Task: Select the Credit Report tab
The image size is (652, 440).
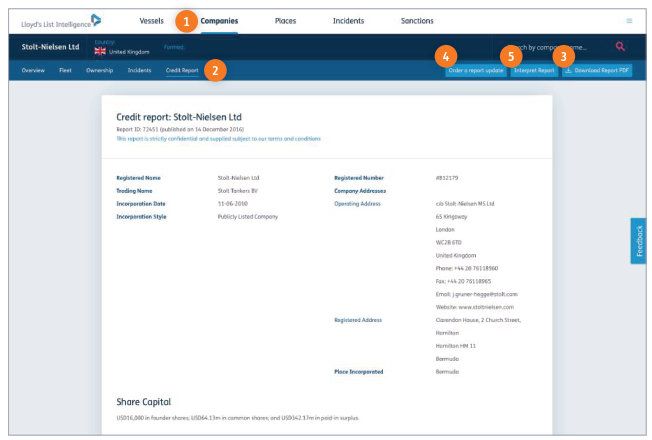Action: click(x=182, y=70)
